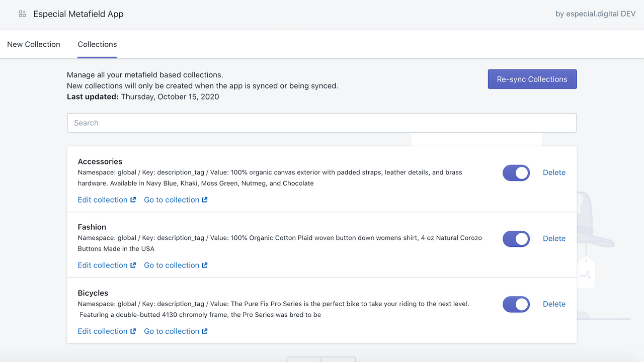Click the external link icon next to Go to collection for Accessories

206,200
